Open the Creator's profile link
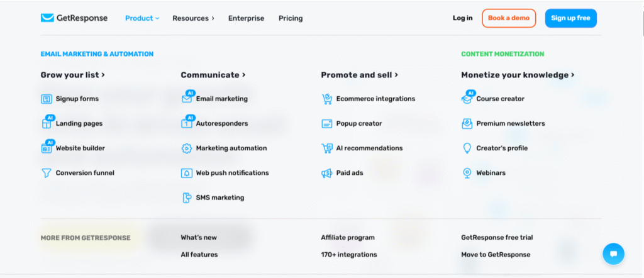The height and width of the screenshot is (278, 644). point(502,148)
